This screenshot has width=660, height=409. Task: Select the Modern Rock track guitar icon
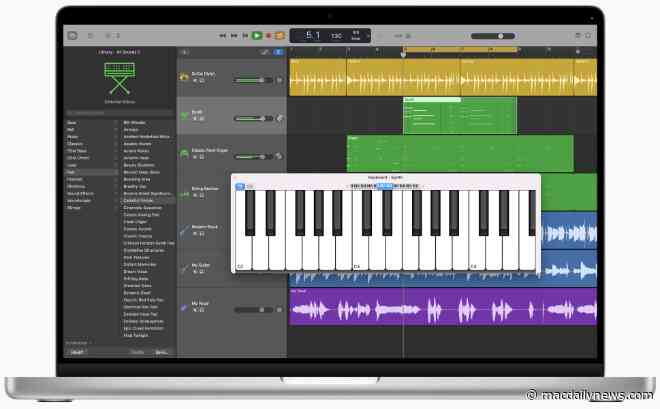tap(184, 231)
